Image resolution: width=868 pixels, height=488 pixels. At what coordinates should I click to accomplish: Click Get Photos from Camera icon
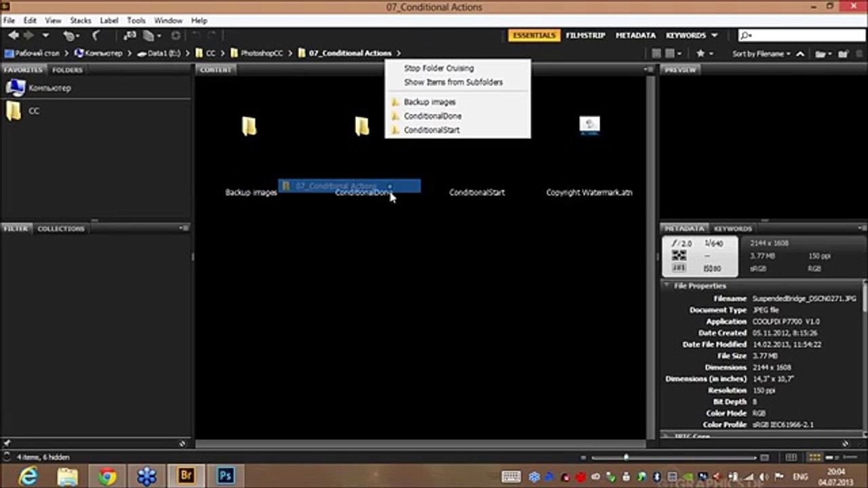[130, 35]
